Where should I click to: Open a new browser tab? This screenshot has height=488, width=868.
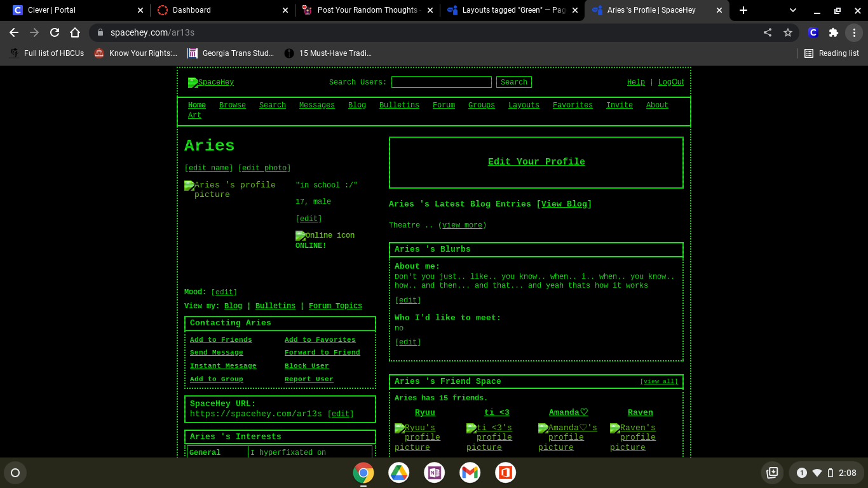point(743,10)
